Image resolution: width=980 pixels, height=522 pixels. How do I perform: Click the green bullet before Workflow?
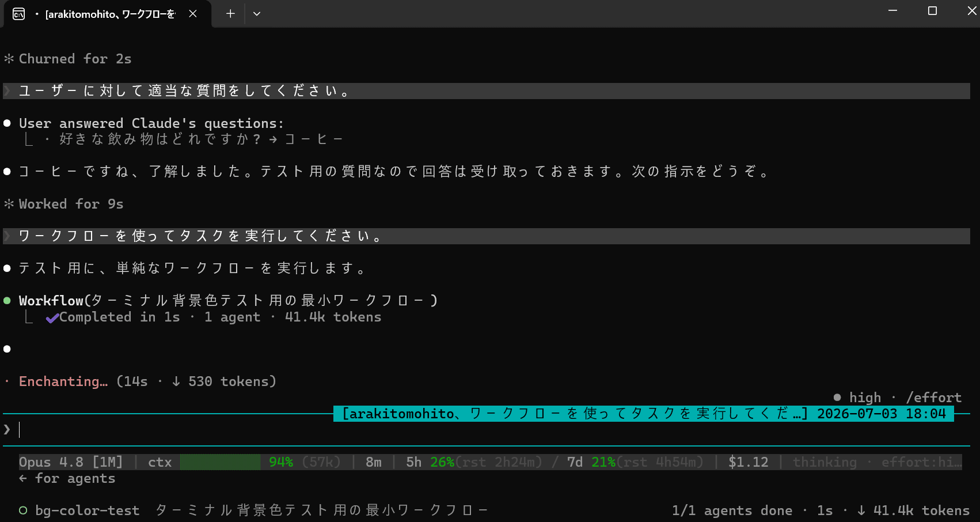pyautogui.click(x=7, y=301)
